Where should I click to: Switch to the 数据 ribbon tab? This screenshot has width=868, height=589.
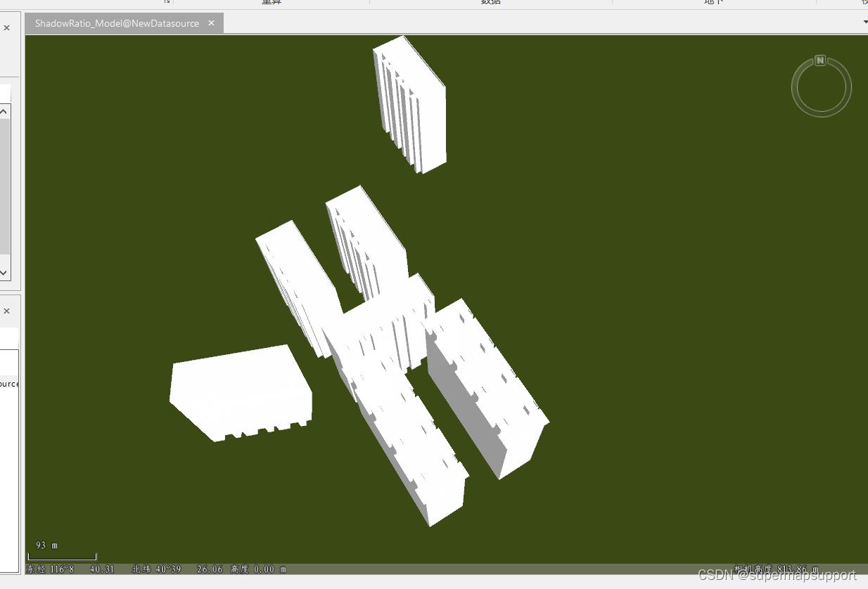coord(490,2)
